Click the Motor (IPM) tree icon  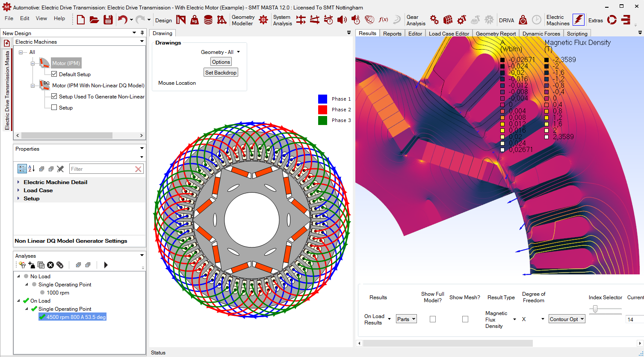(44, 63)
